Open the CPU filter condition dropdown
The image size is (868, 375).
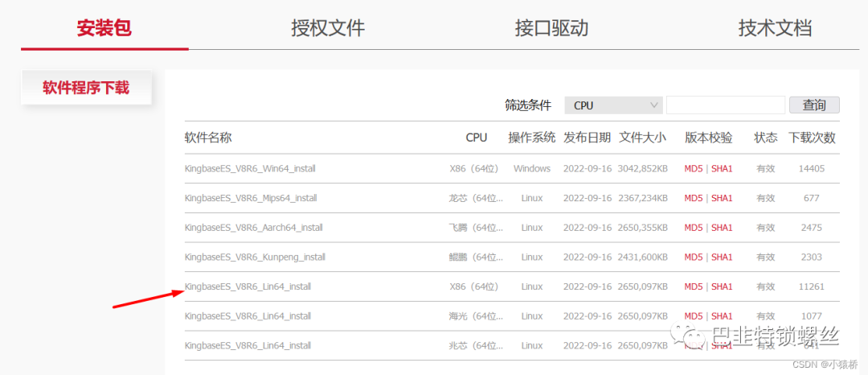(x=613, y=105)
